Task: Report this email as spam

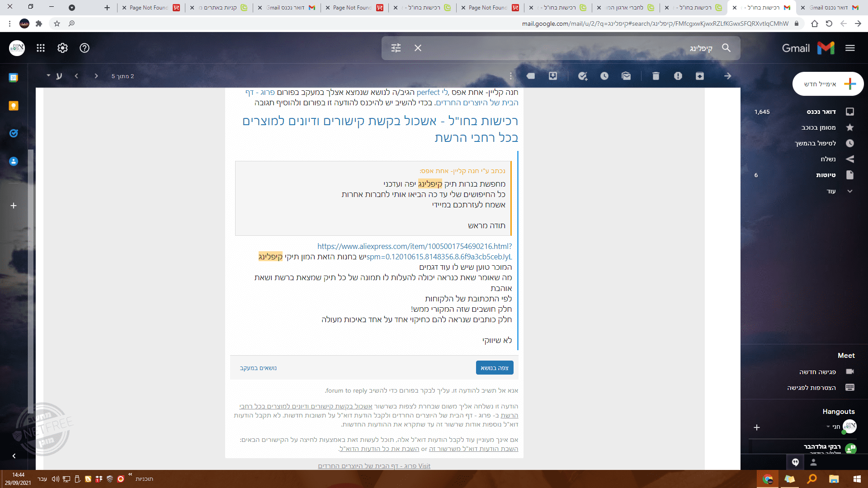Action: [x=678, y=76]
